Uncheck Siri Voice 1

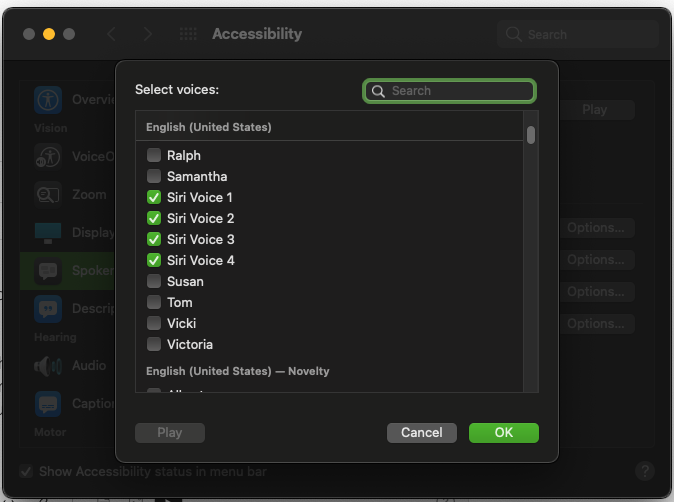coord(154,197)
